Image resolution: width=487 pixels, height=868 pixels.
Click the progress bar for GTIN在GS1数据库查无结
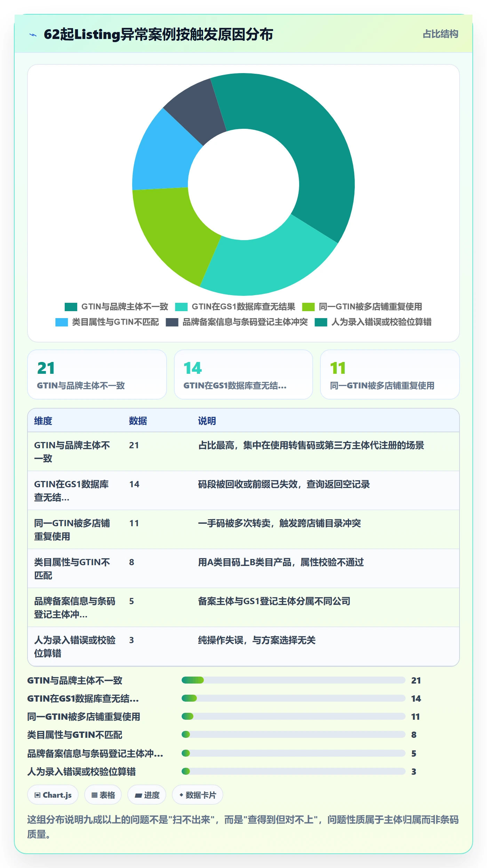294,698
